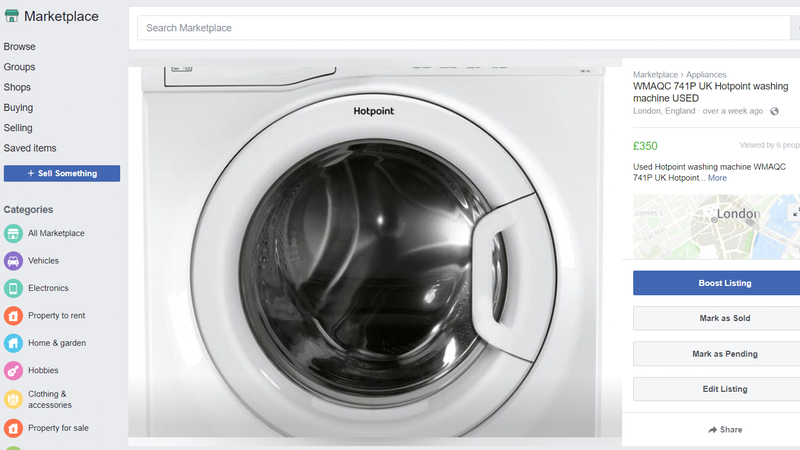Click the Sell Something button
The width and height of the screenshot is (800, 450).
[62, 173]
